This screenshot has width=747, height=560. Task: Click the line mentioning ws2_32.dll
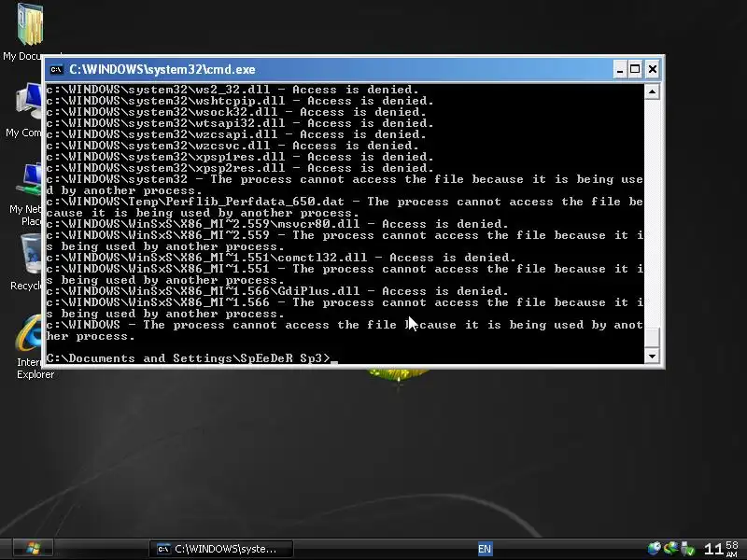[233, 90]
